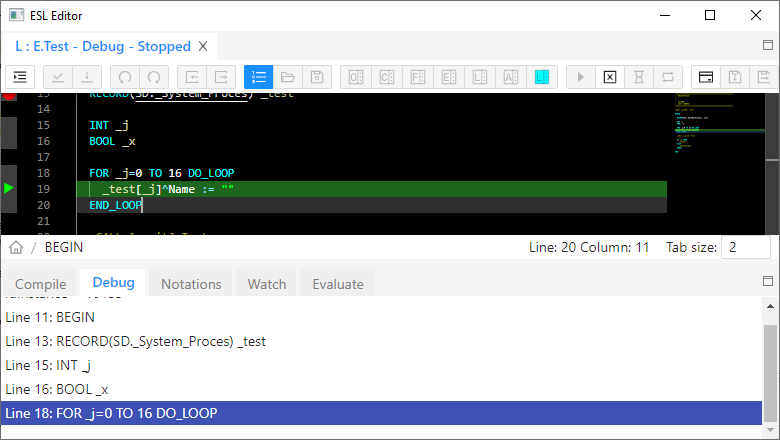
Task: Close the E.Test Debug Stopped tab
Action: click(x=203, y=46)
